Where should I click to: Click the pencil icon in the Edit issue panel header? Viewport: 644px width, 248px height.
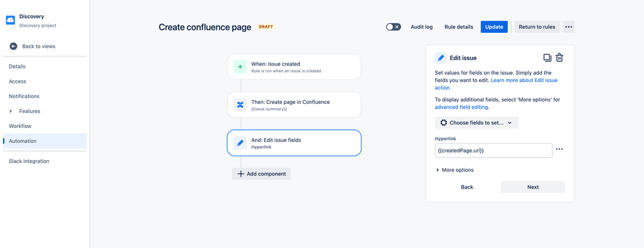[x=441, y=58]
